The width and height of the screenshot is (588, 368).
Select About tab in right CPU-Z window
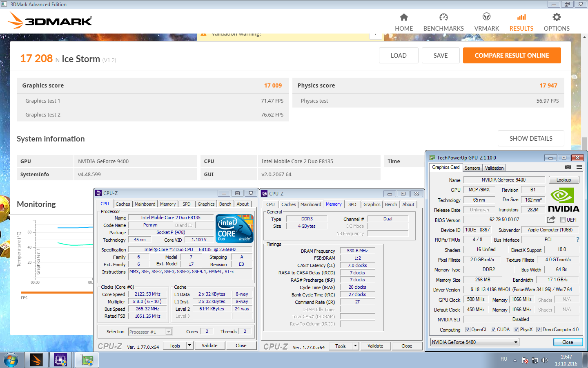point(408,204)
